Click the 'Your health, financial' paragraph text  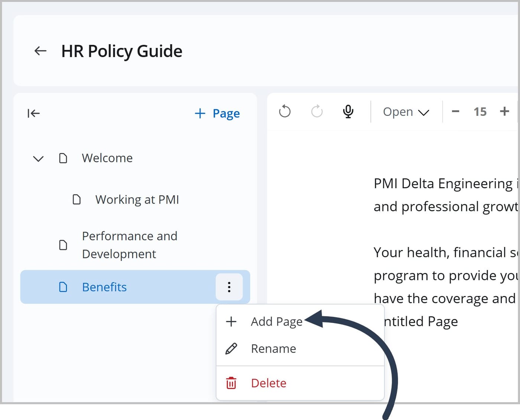point(446,276)
